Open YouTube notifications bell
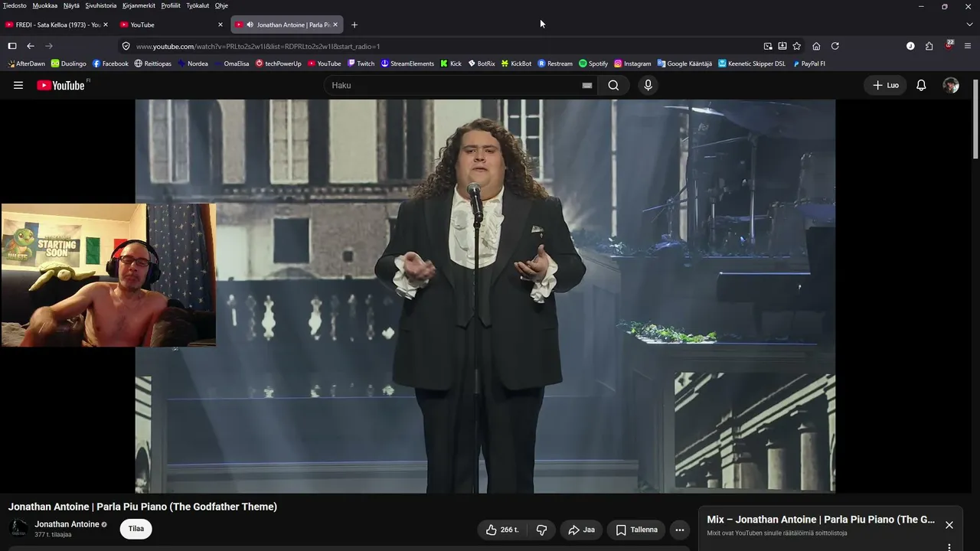This screenshot has height=551, width=980. (x=921, y=85)
